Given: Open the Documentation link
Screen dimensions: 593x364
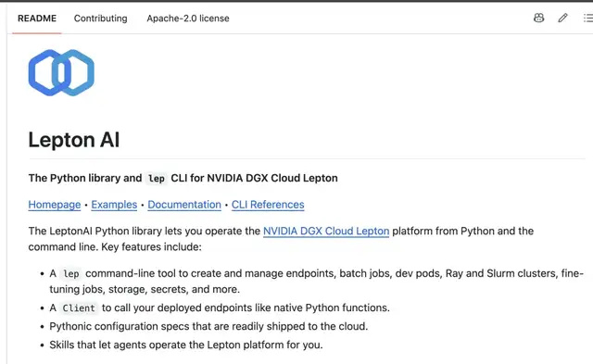Looking at the screenshot, I should pos(184,205).
